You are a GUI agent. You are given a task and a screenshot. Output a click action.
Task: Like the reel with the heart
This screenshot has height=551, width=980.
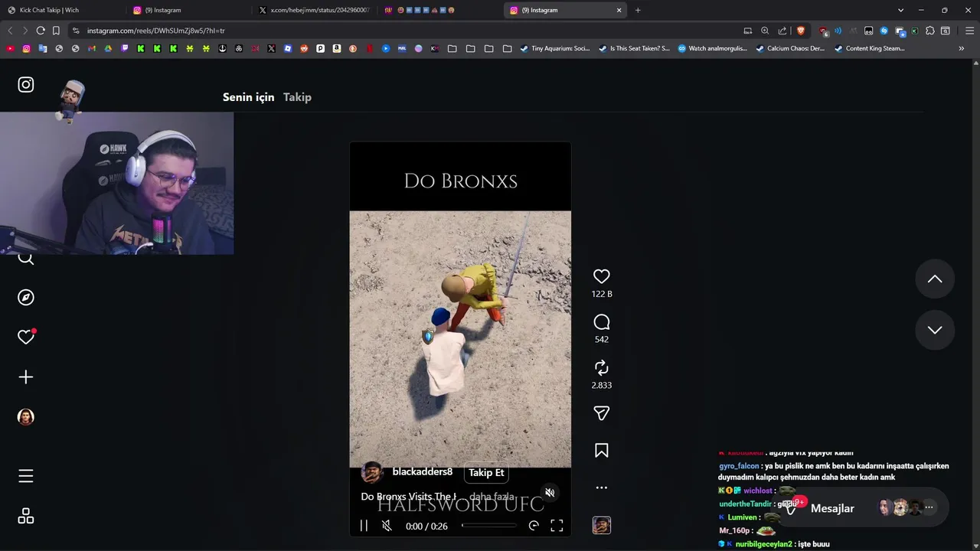pyautogui.click(x=602, y=276)
